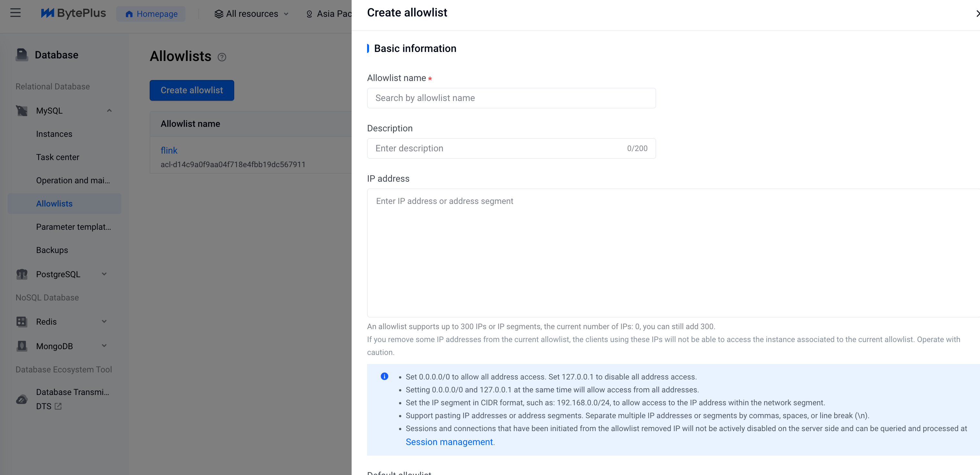Screen dimensions: 980x475
Task: Click the Allowlists help question-mark icon
Action: [x=222, y=57]
